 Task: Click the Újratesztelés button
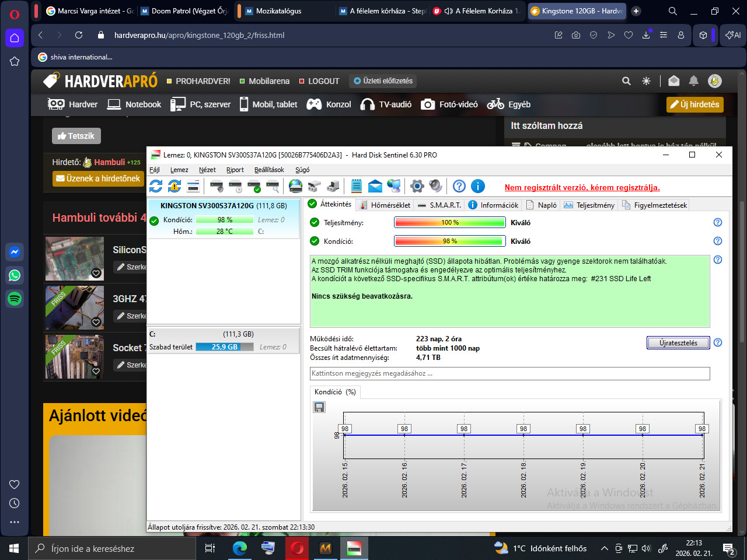tap(678, 342)
